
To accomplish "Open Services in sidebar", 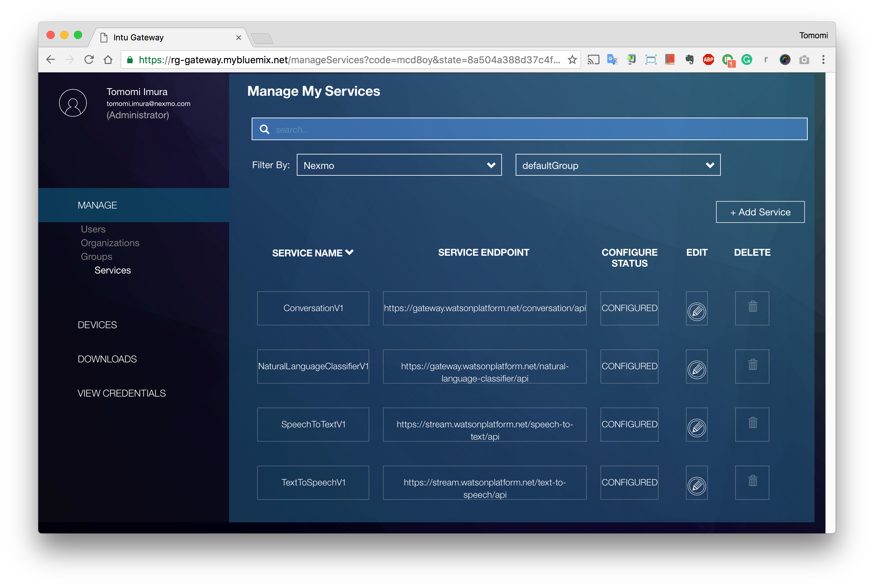I will click(112, 270).
